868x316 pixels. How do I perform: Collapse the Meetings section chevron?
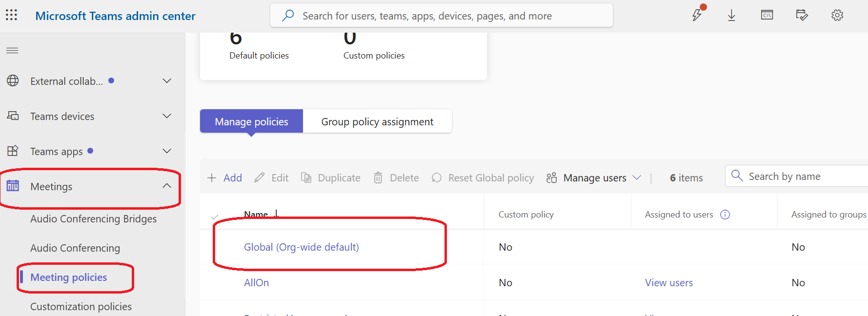point(167,186)
